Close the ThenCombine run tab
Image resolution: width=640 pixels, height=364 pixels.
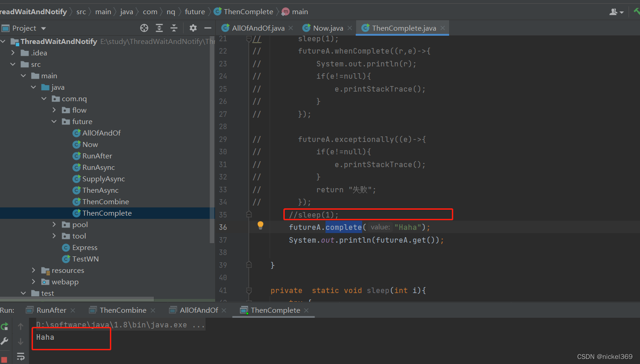click(x=153, y=310)
